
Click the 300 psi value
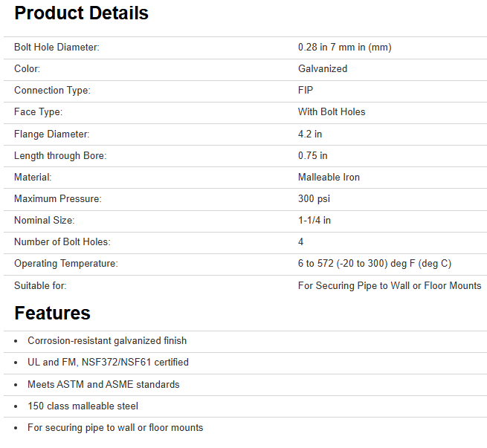tap(314, 199)
